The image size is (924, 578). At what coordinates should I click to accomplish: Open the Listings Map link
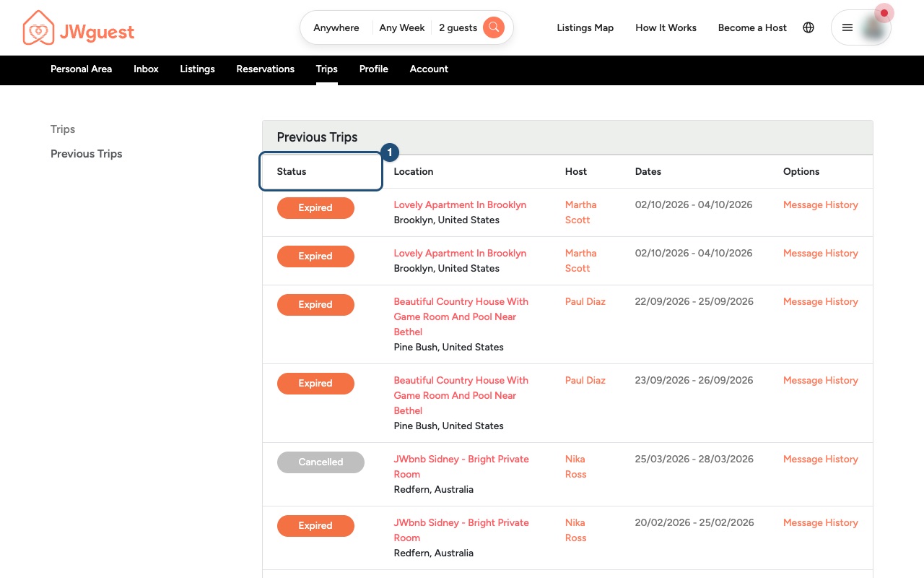[585, 27]
